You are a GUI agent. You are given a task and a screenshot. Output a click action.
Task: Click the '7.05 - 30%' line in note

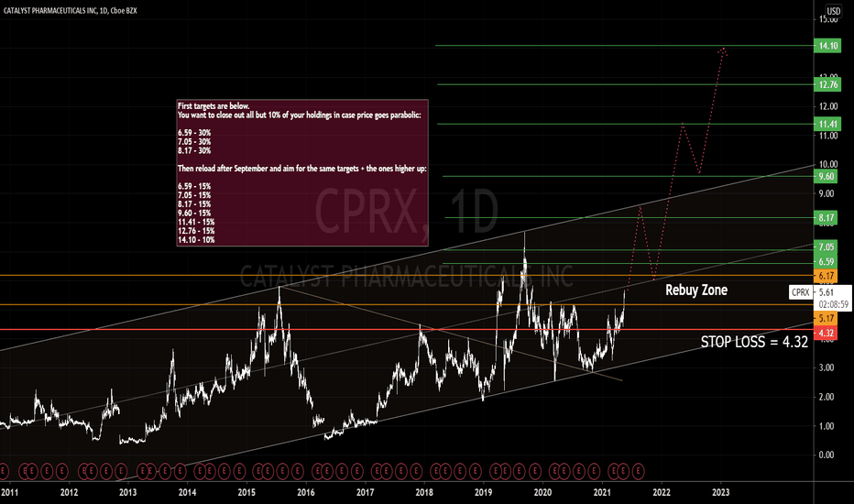(x=194, y=142)
